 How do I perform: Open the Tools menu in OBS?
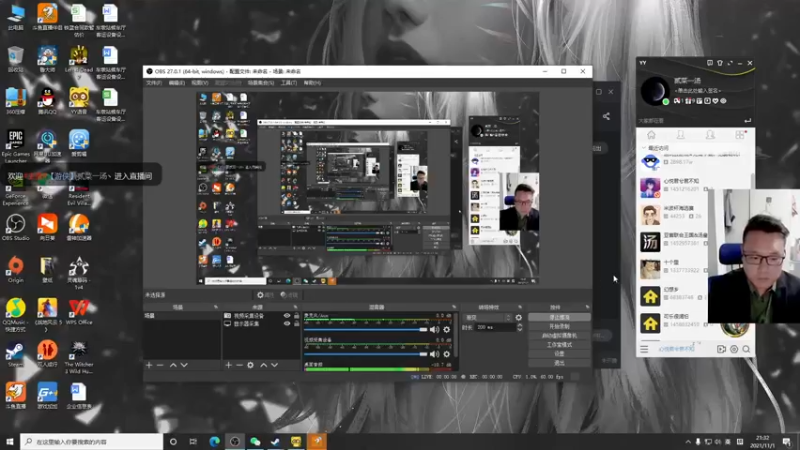(x=288, y=83)
